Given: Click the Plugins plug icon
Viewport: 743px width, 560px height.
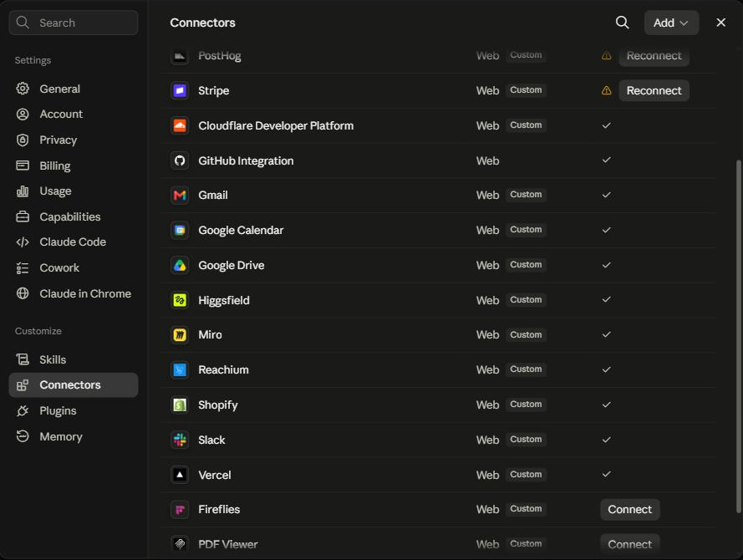Looking at the screenshot, I should [x=23, y=410].
